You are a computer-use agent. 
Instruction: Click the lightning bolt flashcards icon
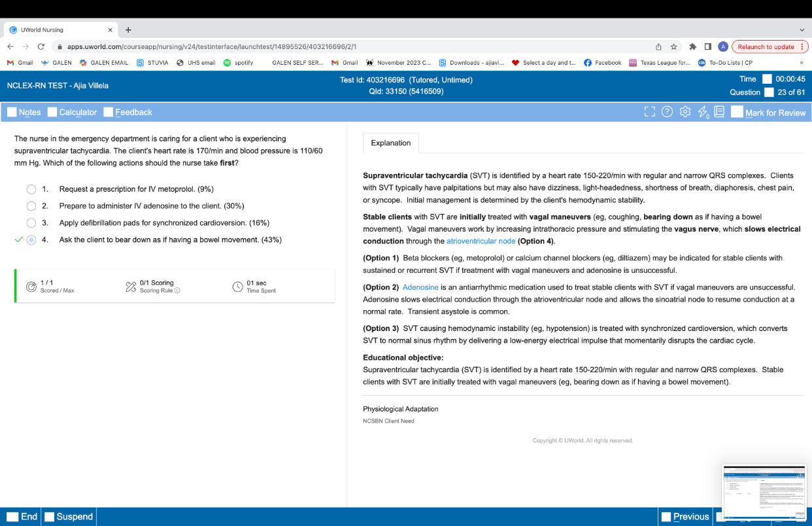click(703, 113)
